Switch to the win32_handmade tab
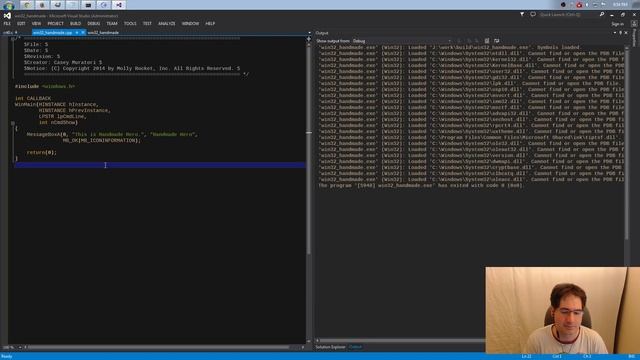The image size is (640, 360). (x=103, y=33)
